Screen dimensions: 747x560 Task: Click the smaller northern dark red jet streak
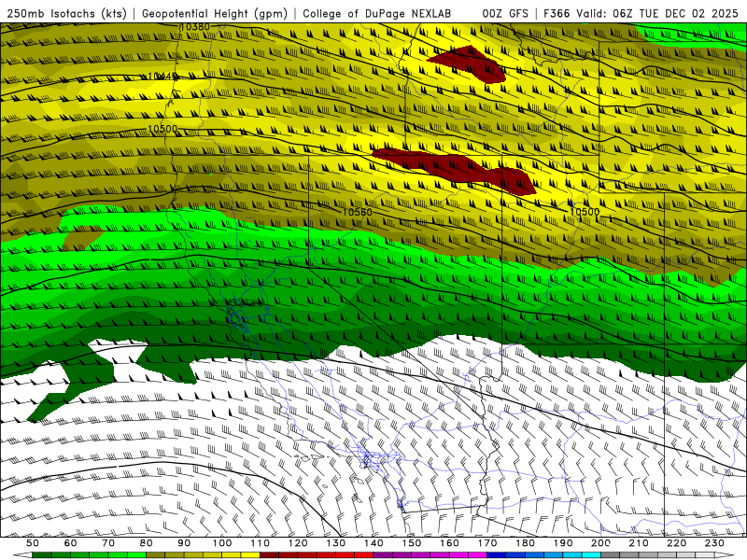pos(470,63)
